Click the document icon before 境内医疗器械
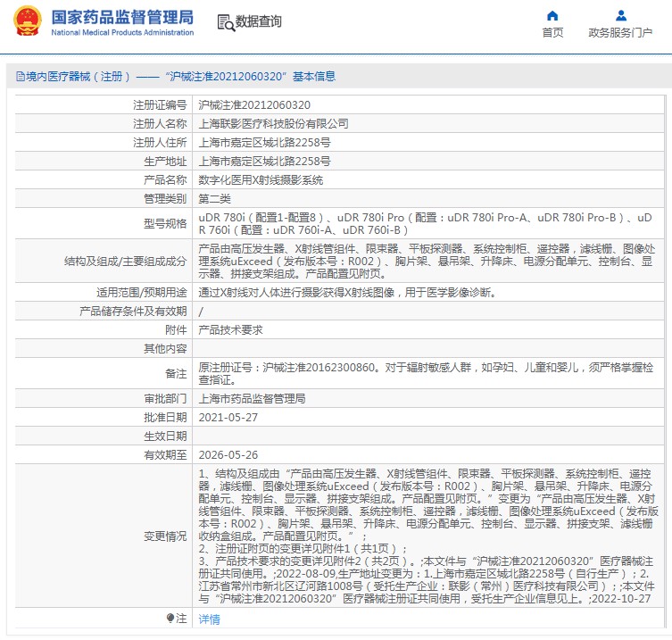Image resolution: width=672 pixels, height=640 pixels. [21, 76]
